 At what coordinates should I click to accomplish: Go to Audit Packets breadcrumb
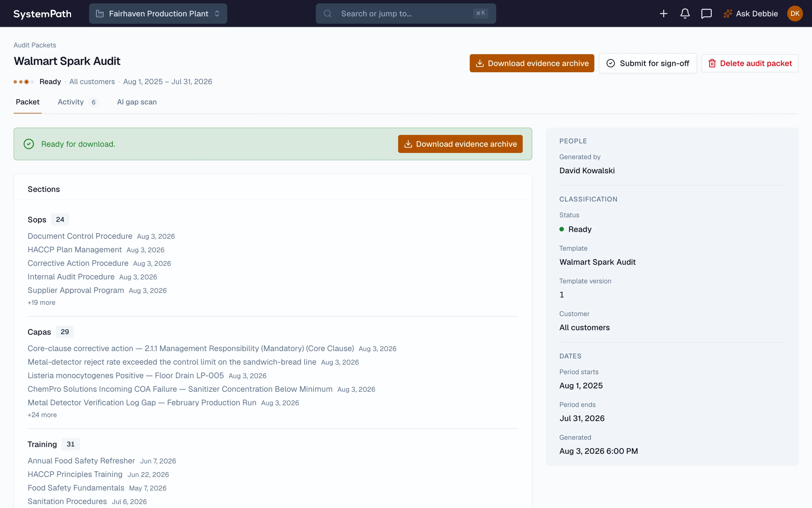pos(35,45)
